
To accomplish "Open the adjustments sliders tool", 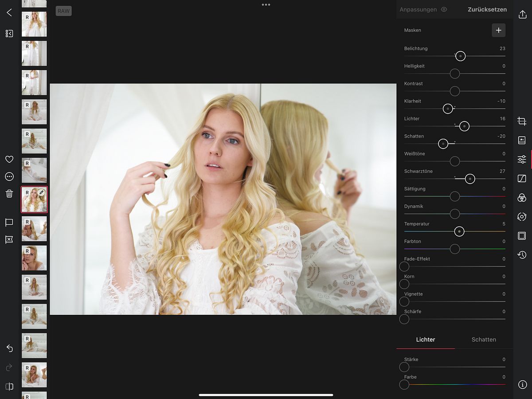I will pos(522,160).
